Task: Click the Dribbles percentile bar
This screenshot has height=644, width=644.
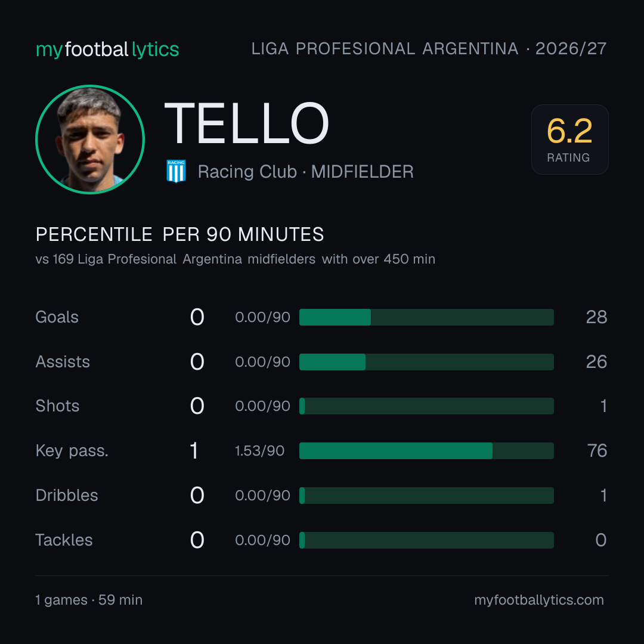Action: [x=426, y=496]
